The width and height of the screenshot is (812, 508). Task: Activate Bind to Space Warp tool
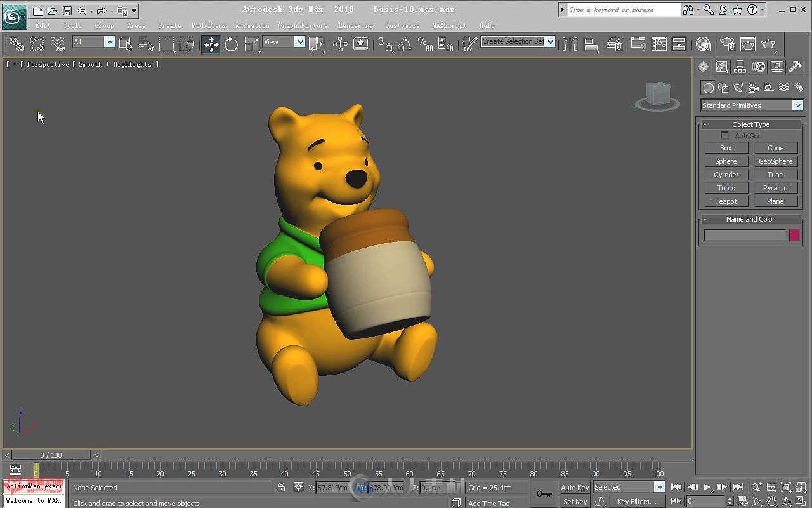coord(58,44)
